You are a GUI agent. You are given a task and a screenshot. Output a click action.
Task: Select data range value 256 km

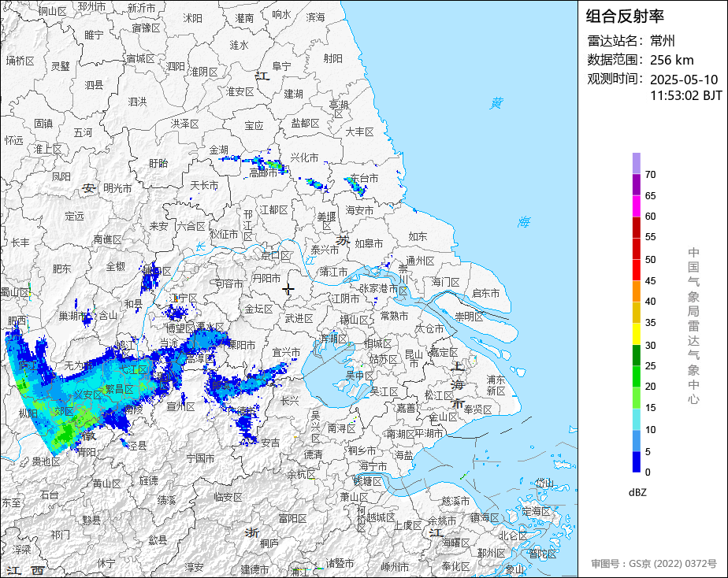(x=672, y=60)
